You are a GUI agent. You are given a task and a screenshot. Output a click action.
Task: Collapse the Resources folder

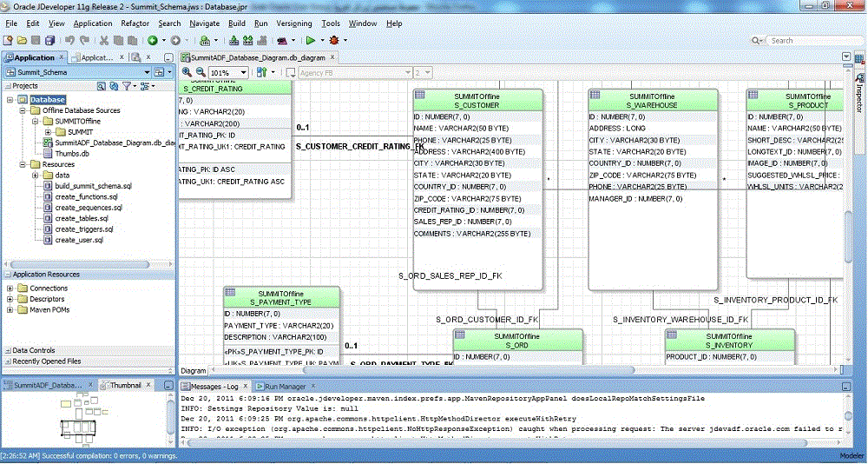23,164
